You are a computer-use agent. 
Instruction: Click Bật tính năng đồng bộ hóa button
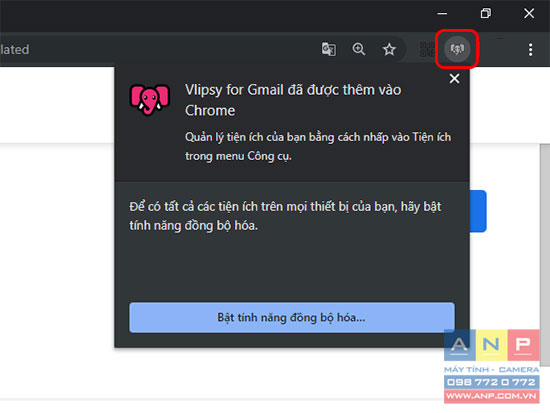click(292, 318)
